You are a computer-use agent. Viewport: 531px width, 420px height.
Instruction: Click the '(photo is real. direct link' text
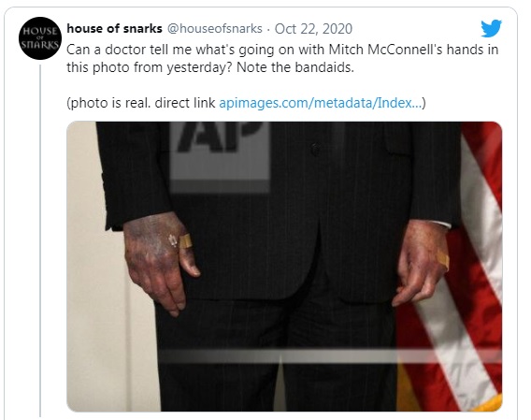(141, 103)
